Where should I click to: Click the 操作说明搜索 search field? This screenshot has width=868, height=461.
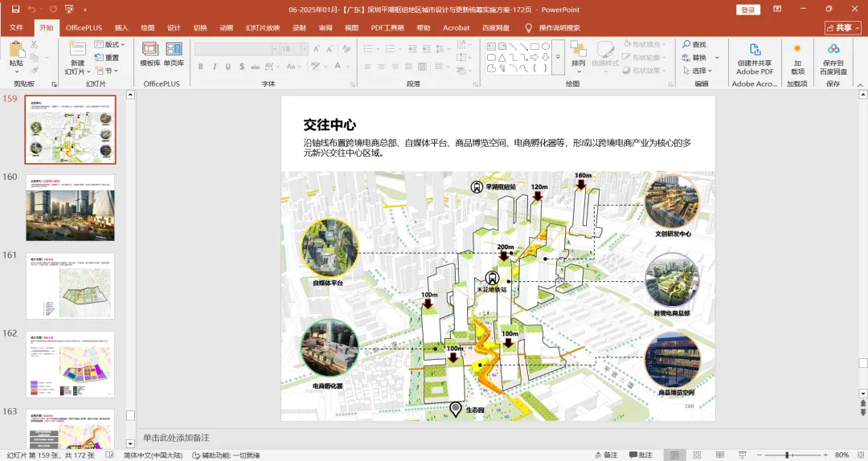[559, 27]
